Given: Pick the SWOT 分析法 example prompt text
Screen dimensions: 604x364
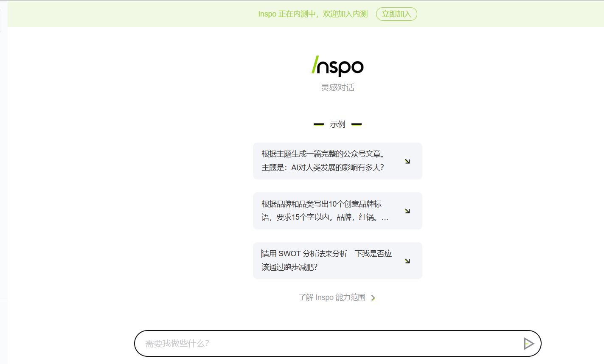Looking at the screenshot, I should tap(326, 260).
